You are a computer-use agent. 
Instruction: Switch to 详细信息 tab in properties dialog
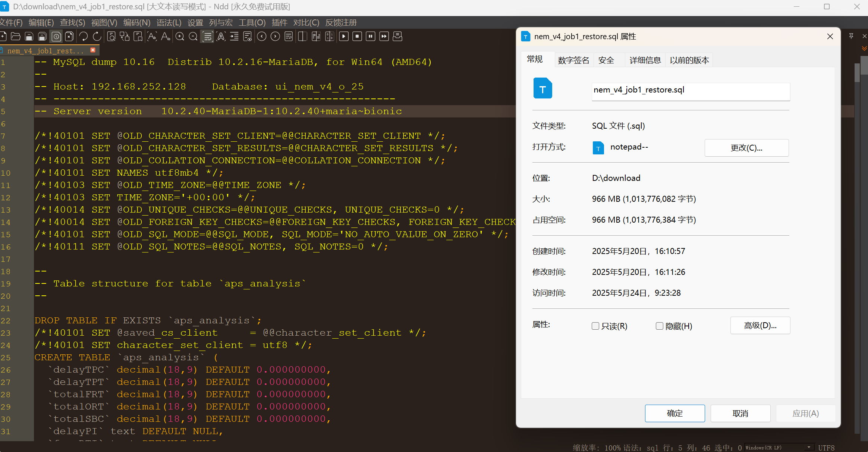[x=645, y=60]
